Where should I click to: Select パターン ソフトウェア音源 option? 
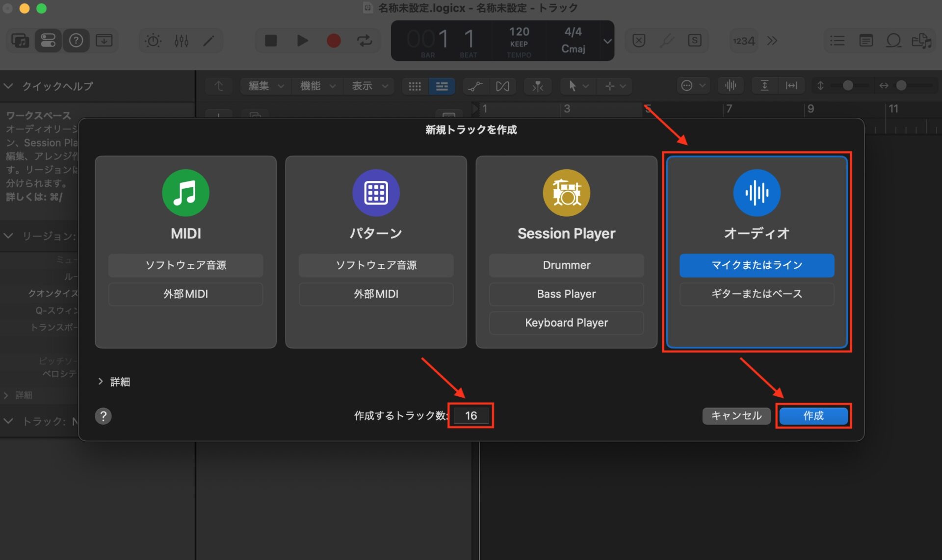click(x=376, y=265)
